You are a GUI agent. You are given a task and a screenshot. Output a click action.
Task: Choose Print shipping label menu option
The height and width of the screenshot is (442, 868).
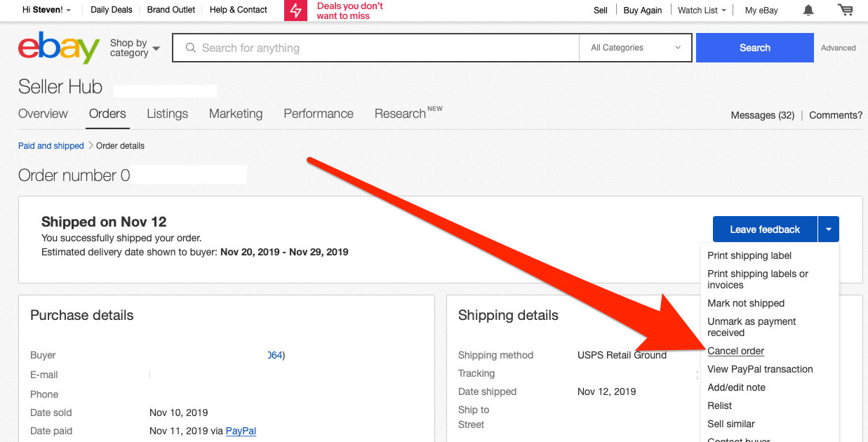(x=749, y=255)
